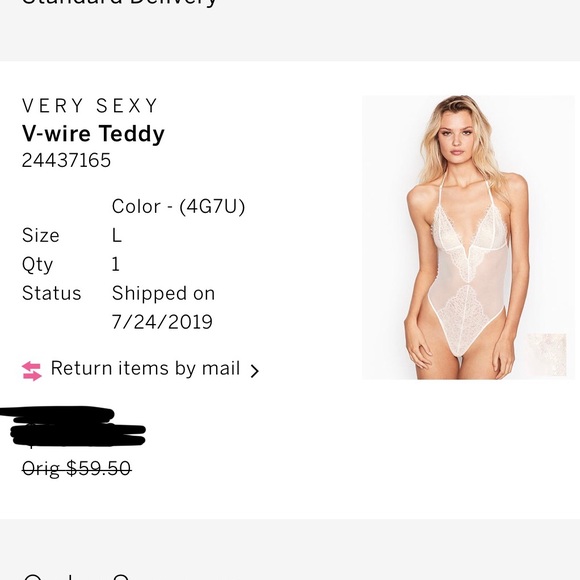Click the Qty label
This screenshot has height=580, width=580.
click(x=37, y=265)
